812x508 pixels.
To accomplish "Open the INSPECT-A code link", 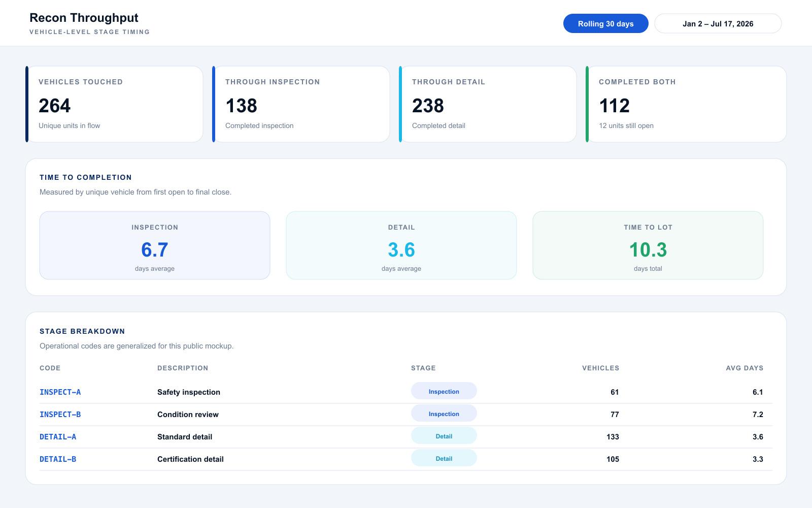I will tap(60, 392).
